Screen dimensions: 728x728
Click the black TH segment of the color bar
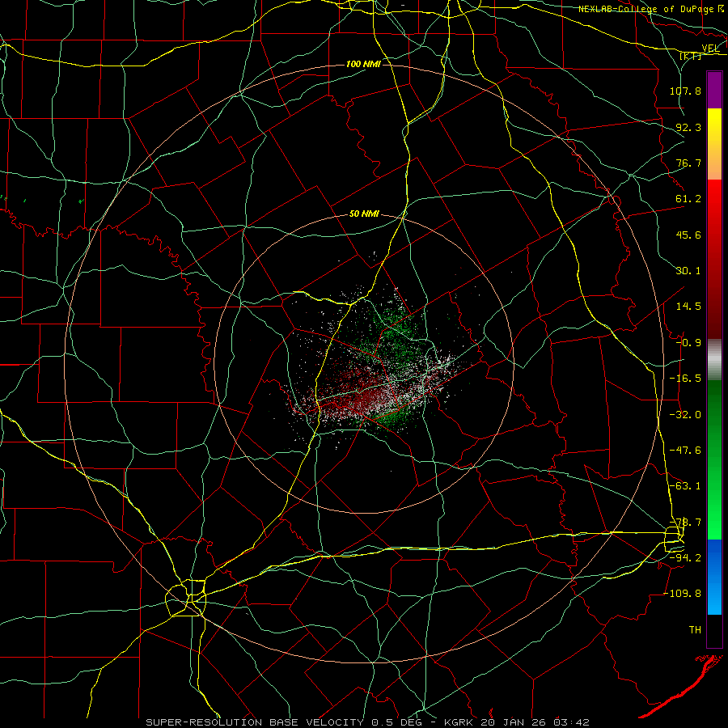point(714,630)
